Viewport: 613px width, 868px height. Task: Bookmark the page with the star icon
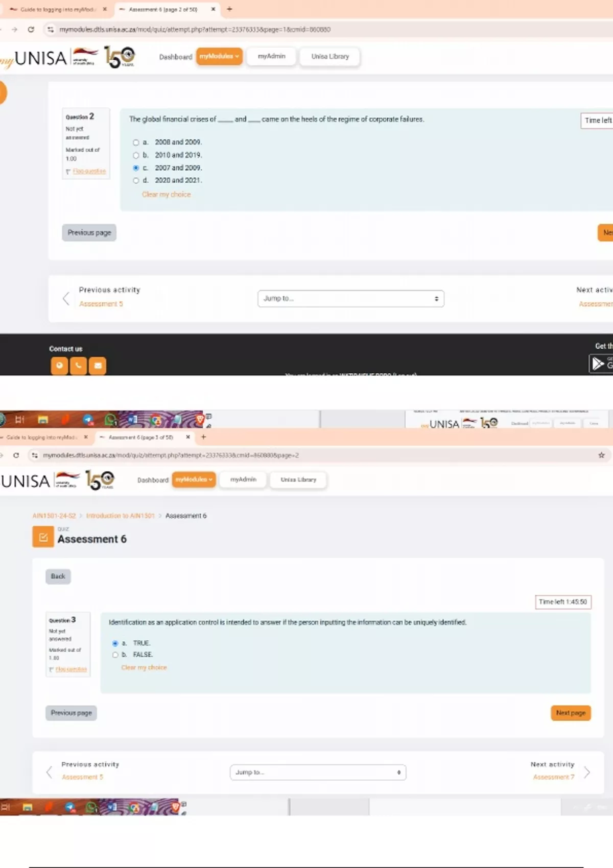tap(601, 455)
